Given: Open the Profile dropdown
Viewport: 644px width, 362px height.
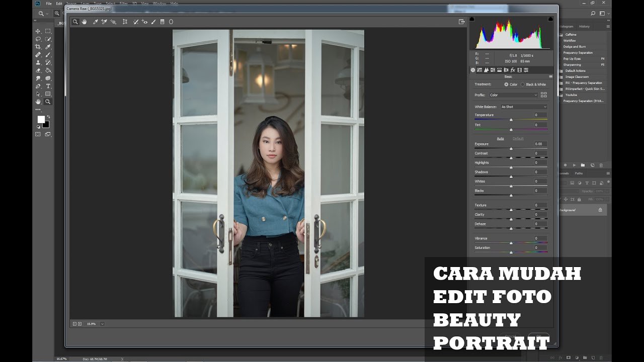Looking at the screenshot, I should (x=513, y=95).
